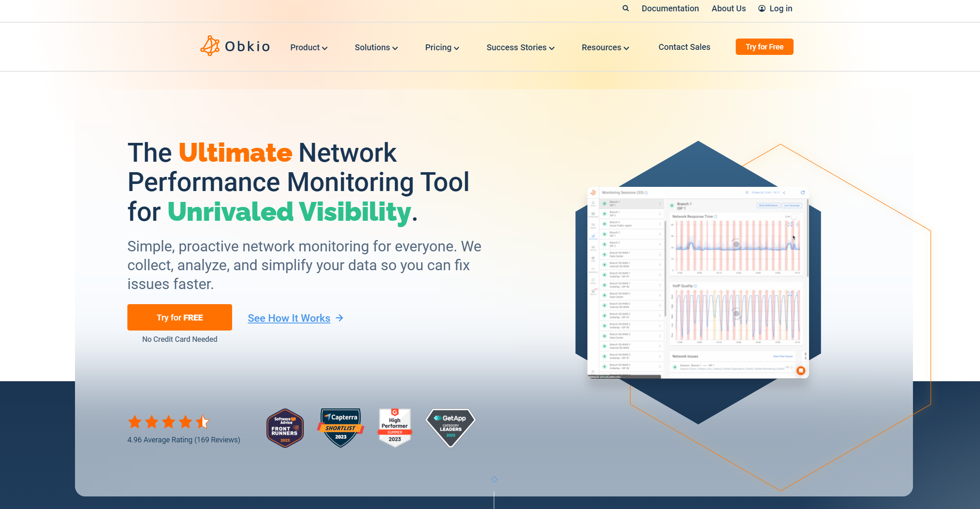Open the Resources dropdown
The height and width of the screenshot is (509, 980).
tap(605, 47)
